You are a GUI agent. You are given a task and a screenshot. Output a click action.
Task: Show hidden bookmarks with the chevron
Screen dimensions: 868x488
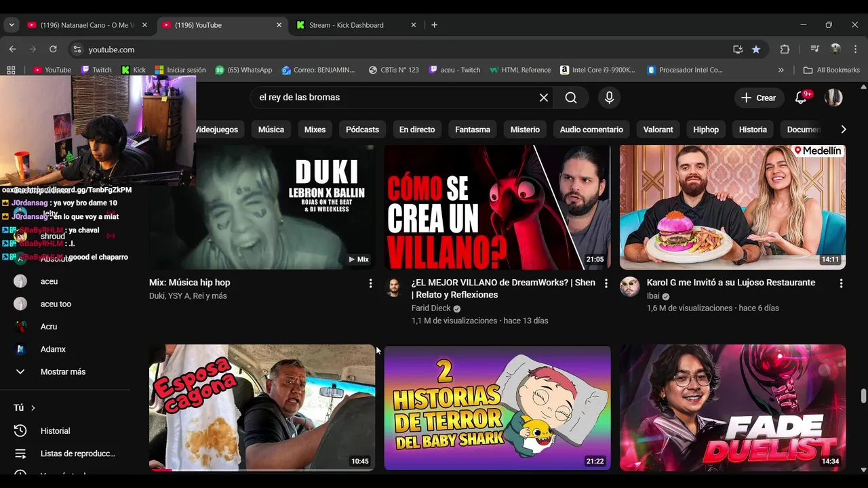coord(781,70)
